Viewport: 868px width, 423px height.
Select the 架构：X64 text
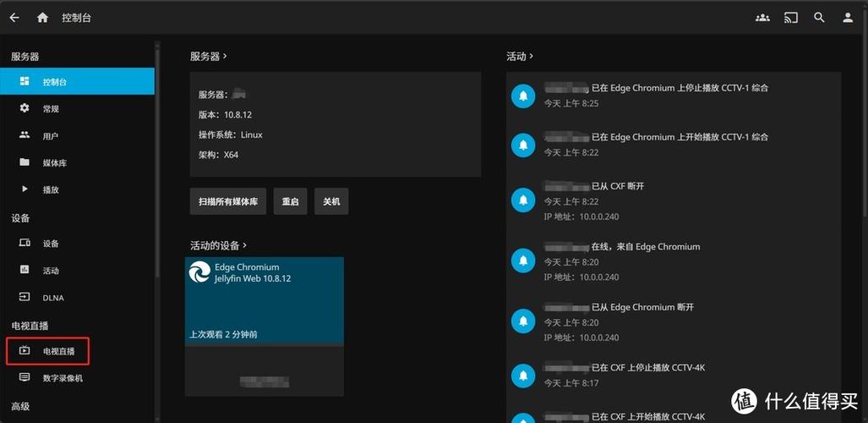pyautogui.click(x=218, y=155)
